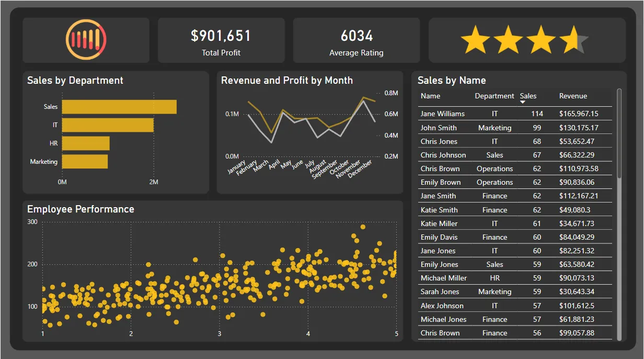Viewport: 644px width, 359px height.
Task: Click the January label on month axis
Action: coord(237,166)
